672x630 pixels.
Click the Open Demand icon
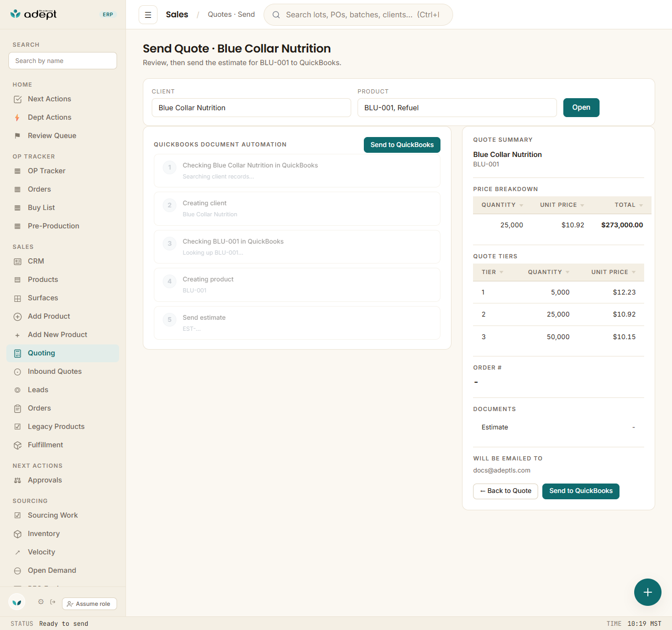click(17, 571)
